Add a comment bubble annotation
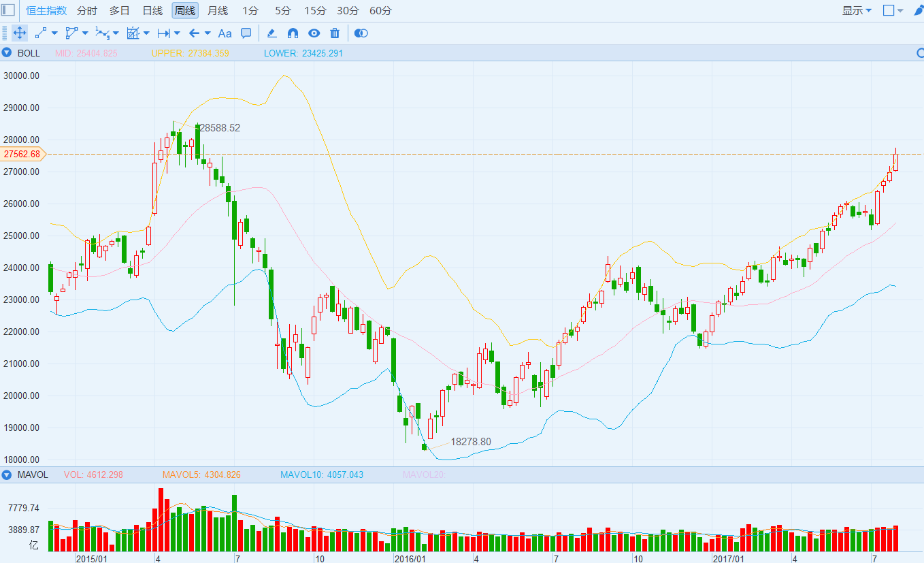This screenshot has width=924, height=563. tap(246, 33)
